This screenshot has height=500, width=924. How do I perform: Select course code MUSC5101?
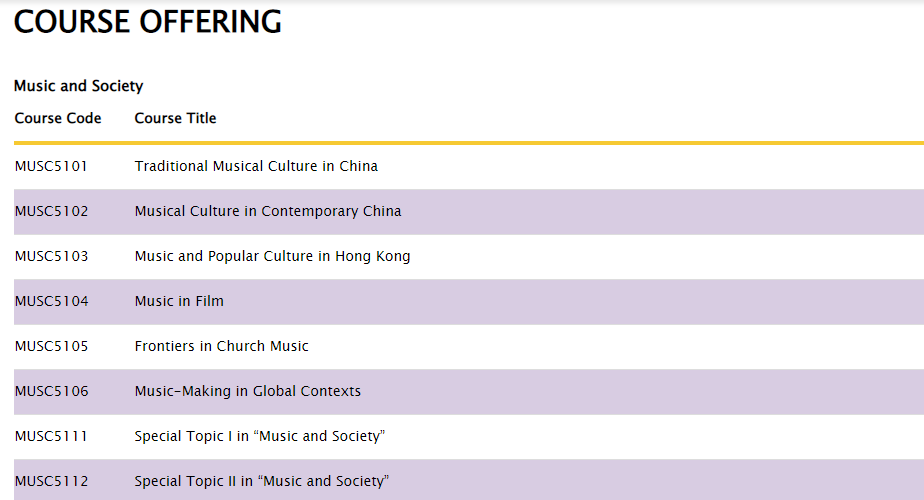click(x=51, y=166)
